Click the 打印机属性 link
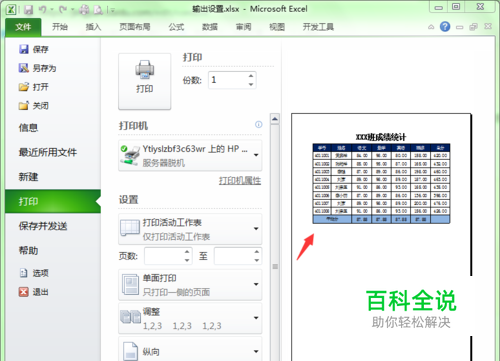Viewport: 500px width, 361px height. click(x=240, y=181)
